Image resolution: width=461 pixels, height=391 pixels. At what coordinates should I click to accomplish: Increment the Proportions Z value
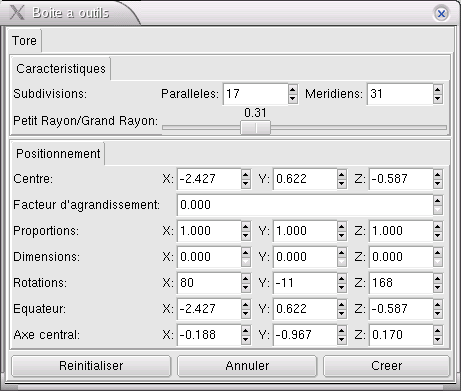(438, 226)
